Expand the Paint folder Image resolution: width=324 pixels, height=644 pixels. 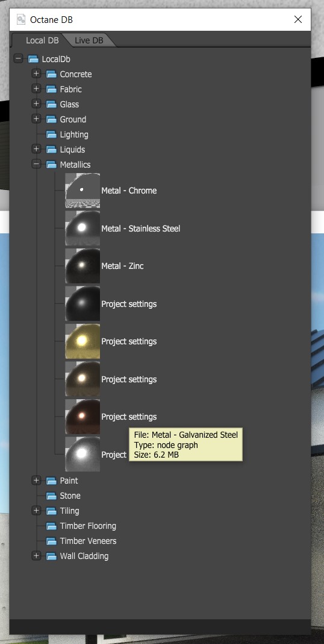37,481
